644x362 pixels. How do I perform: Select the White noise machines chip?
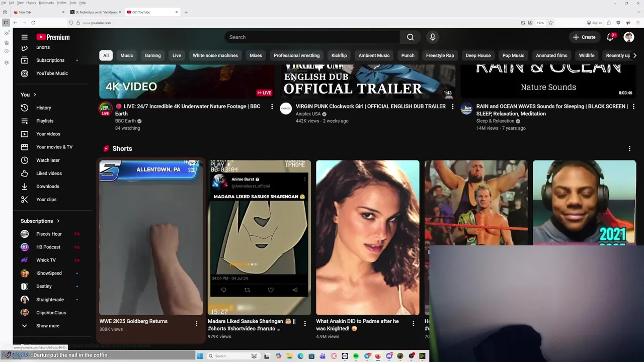215,55
